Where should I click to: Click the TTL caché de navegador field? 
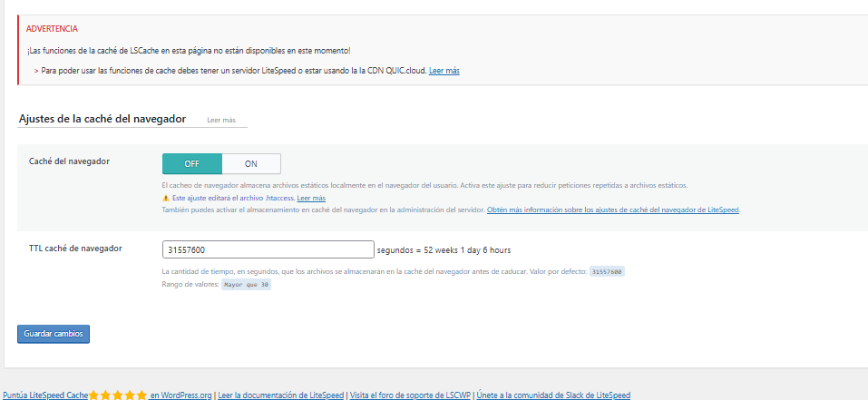268,249
